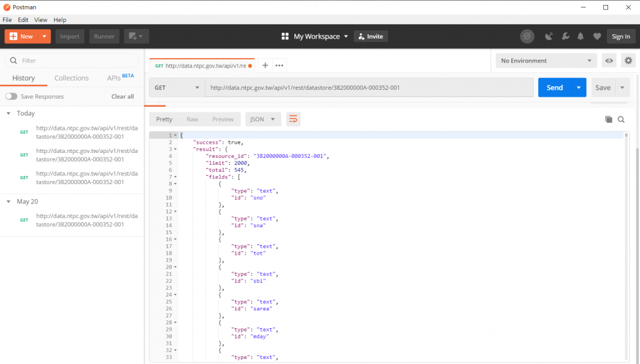
Task: Click the search response icon
Action: [x=621, y=119]
